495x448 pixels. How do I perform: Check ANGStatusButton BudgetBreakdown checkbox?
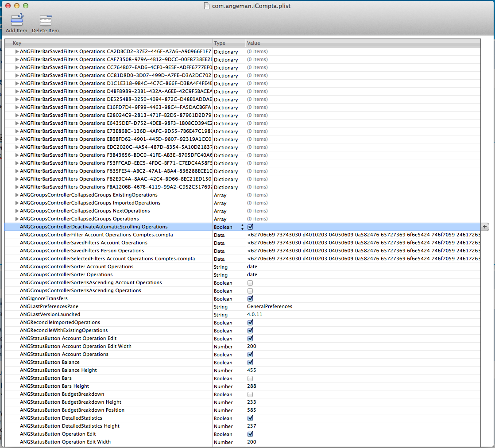point(251,394)
